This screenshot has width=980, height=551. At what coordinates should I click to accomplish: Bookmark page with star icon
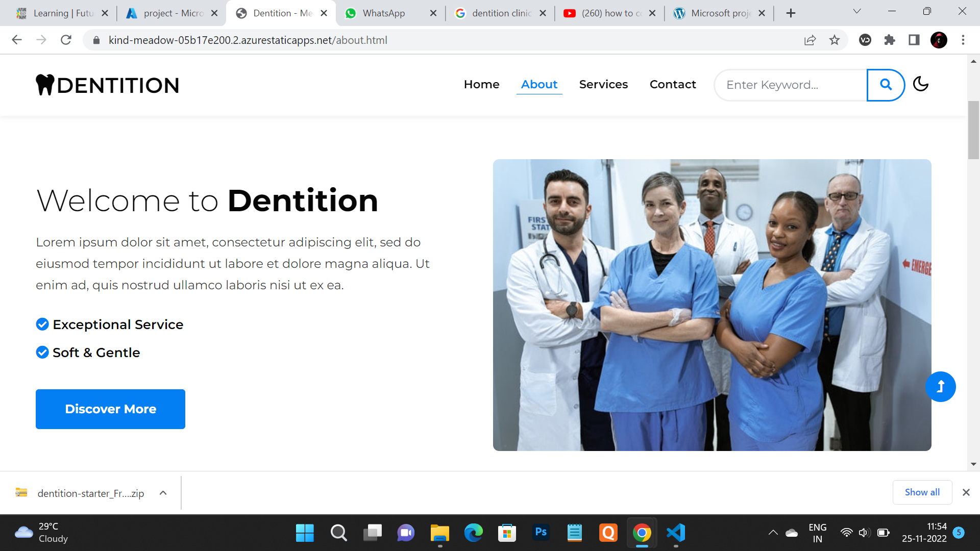tap(834, 40)
